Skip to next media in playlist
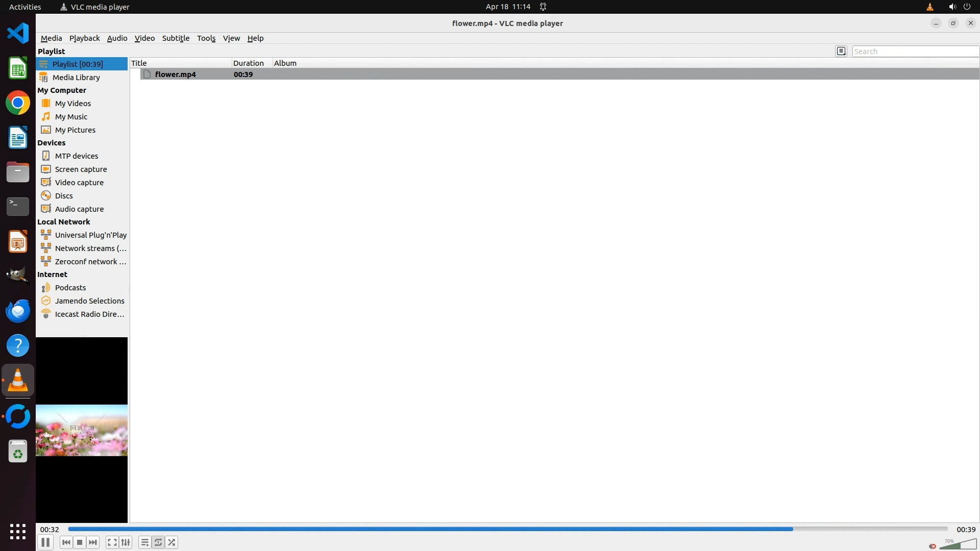Viewport: 980px width, 551px height. [93, 542]
